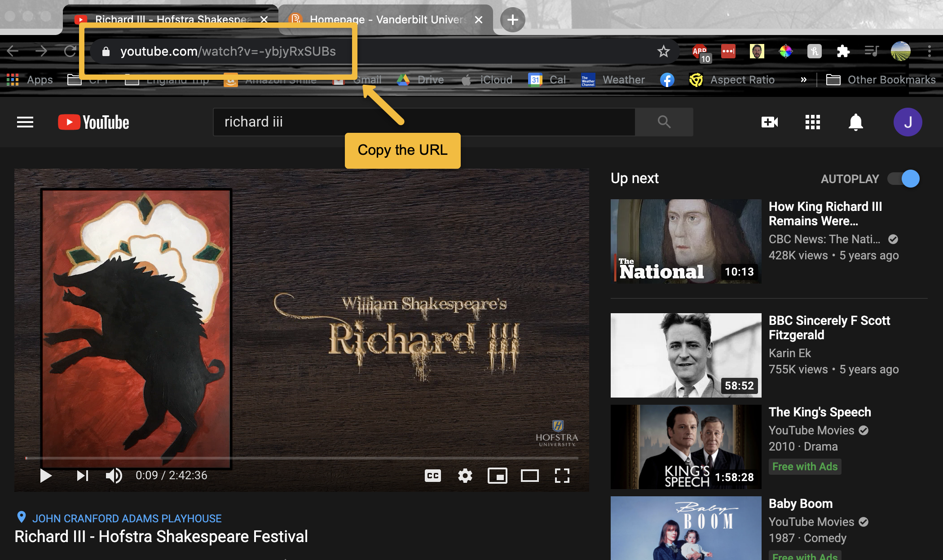Click the play button on video
Screen dimensions: 943x560
click(46, 475)
